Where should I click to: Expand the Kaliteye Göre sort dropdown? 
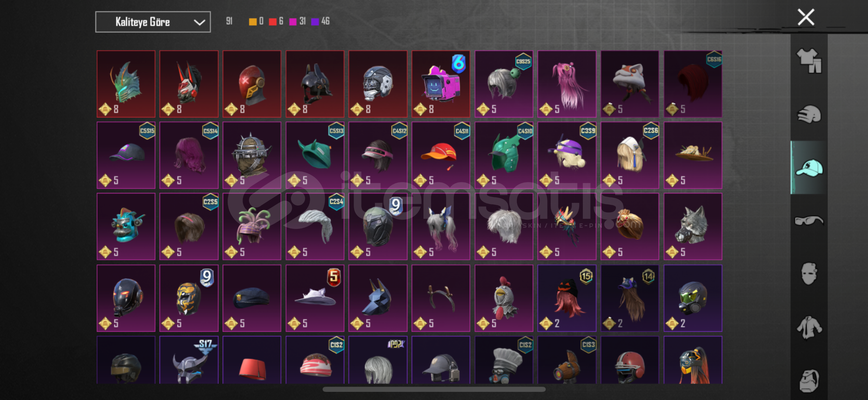point(153,22)
